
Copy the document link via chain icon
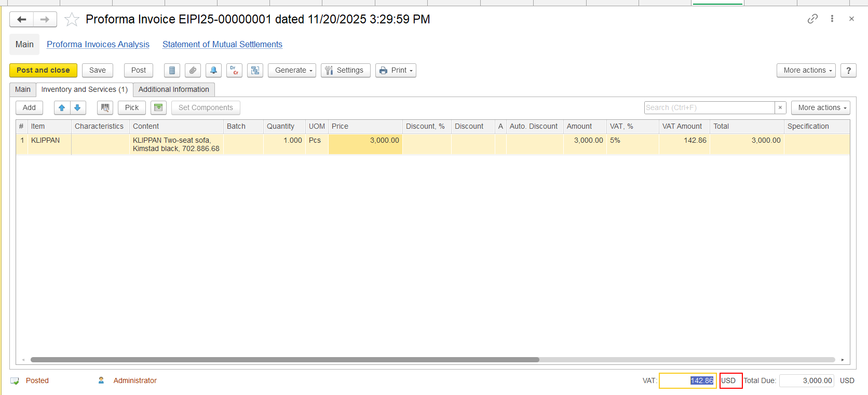[x=812, y=19]
